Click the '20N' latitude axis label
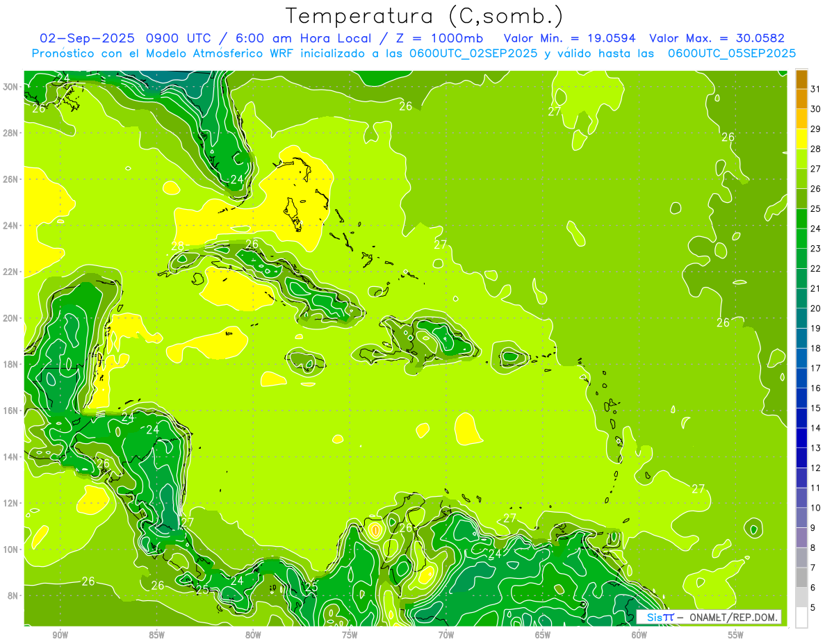The width and height of the screenshot is (834, 644). (x=12, y=318)
